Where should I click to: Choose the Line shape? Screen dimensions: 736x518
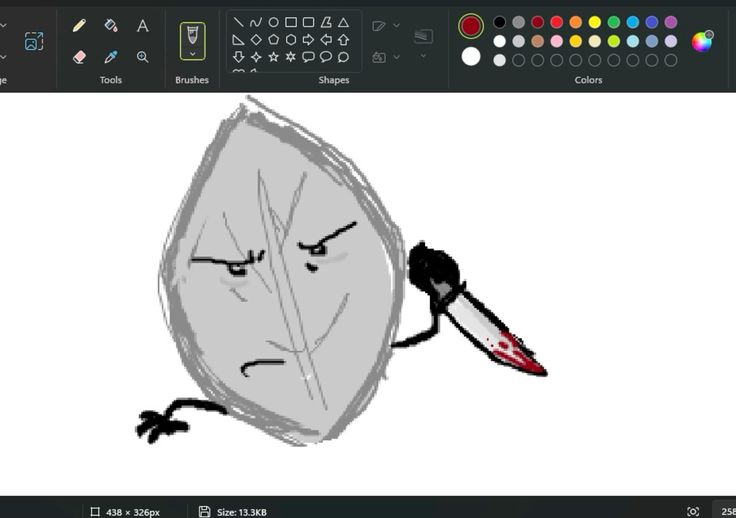click(x=238, y=22)
